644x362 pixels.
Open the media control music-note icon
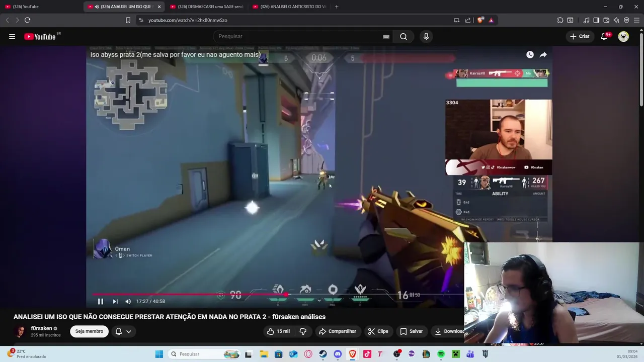[x=586, y=20]
